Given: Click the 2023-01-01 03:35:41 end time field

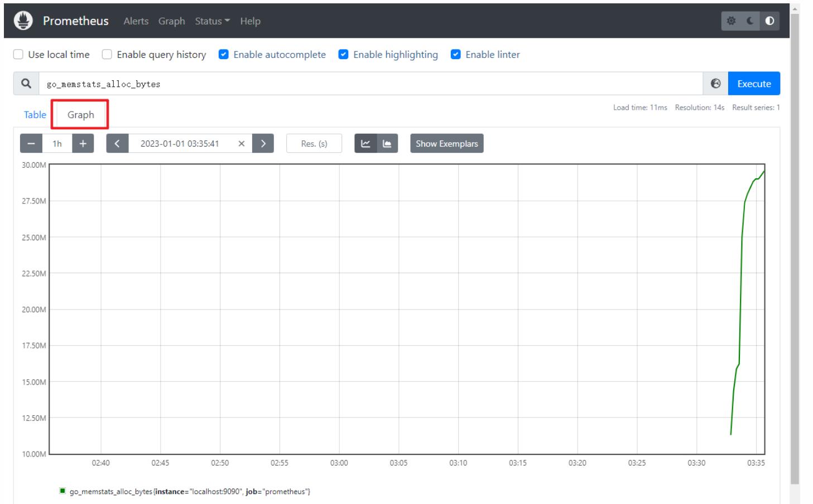Looking at the screenshot, I should [180, 143].
